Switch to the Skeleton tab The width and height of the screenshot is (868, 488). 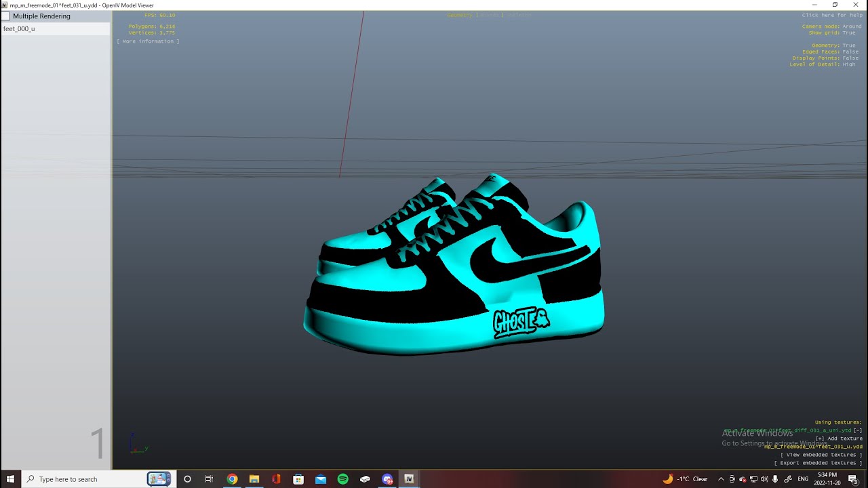(518, 15)
